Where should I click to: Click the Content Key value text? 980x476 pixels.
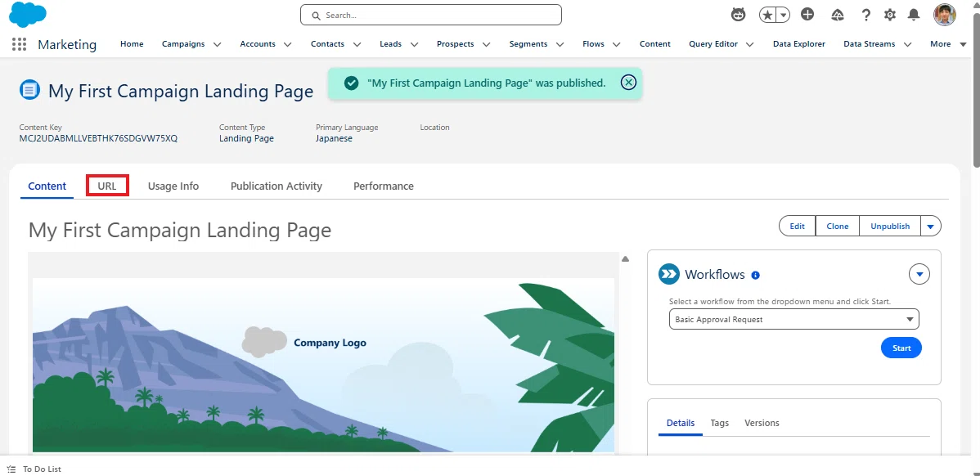pos(98,139)
